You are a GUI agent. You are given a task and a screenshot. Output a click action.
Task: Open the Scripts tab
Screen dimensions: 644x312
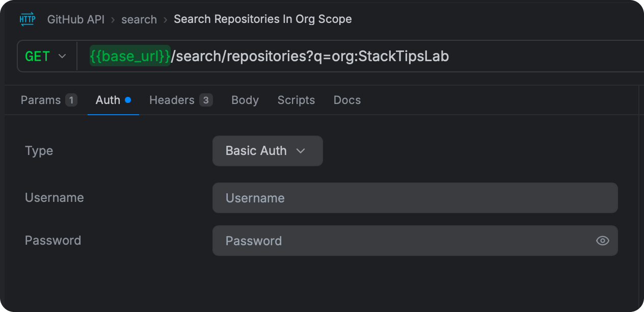coord(296,100)
